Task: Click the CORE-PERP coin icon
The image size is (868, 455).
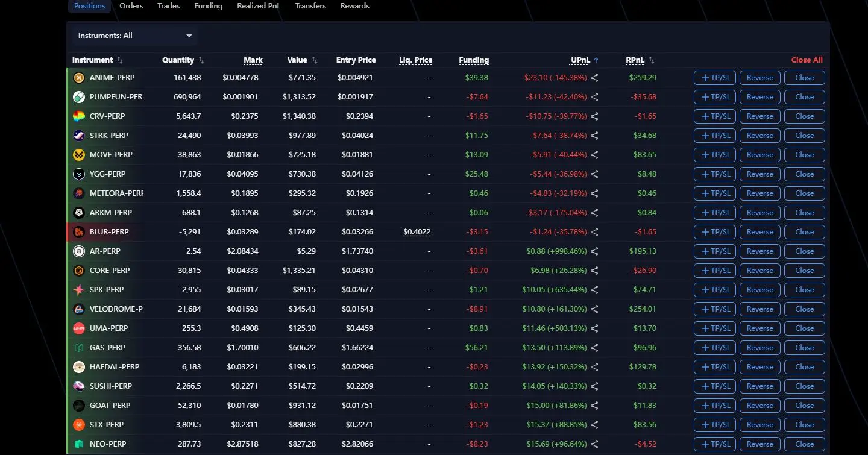Action: 79,271
